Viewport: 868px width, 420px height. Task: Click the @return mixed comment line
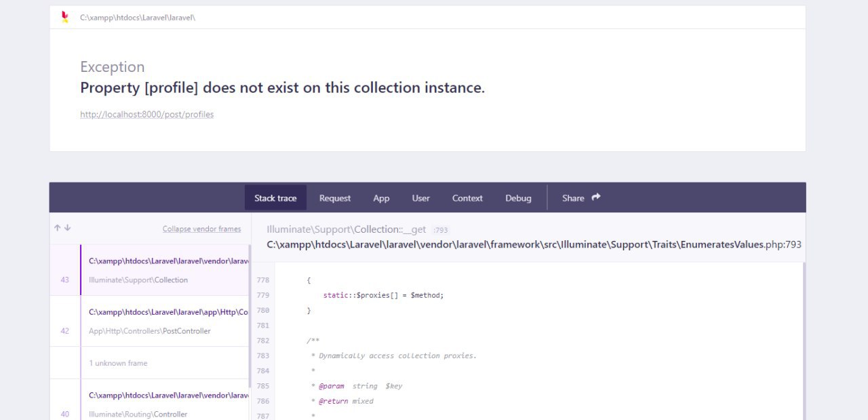(x=342, y=401)
